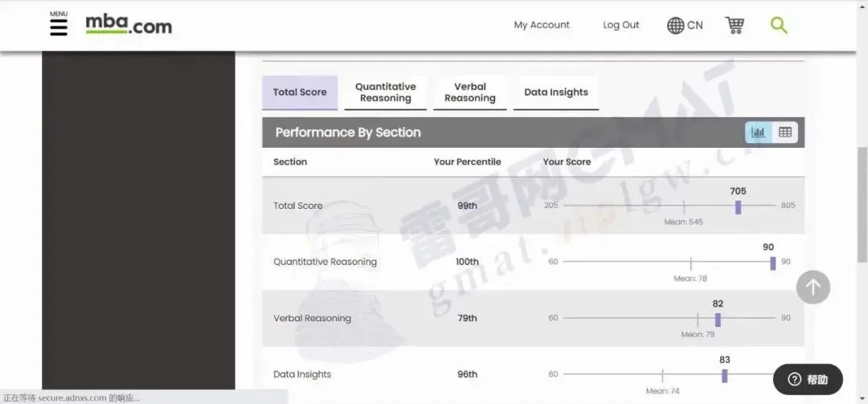Click the Mean: 79 label
This screenshot has width=868, height=404.
click(698, 334)
